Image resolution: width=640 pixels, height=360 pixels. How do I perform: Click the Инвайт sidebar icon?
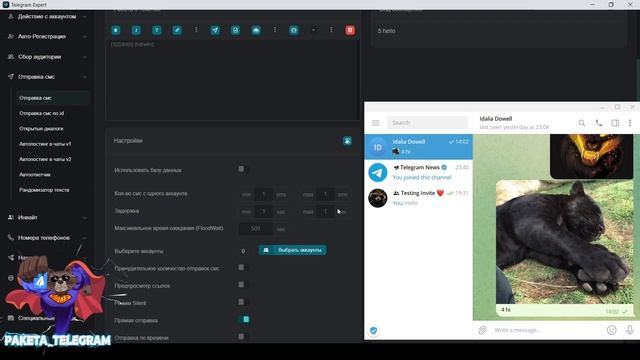[11, 218]
